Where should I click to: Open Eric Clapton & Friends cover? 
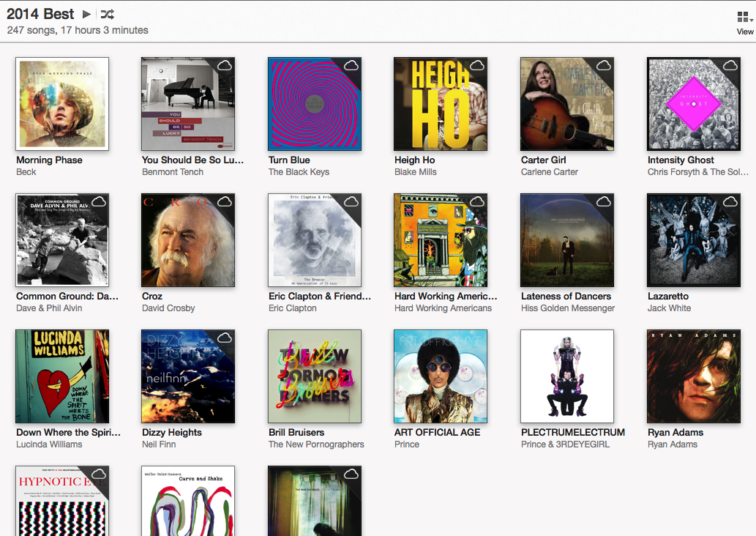315,240
